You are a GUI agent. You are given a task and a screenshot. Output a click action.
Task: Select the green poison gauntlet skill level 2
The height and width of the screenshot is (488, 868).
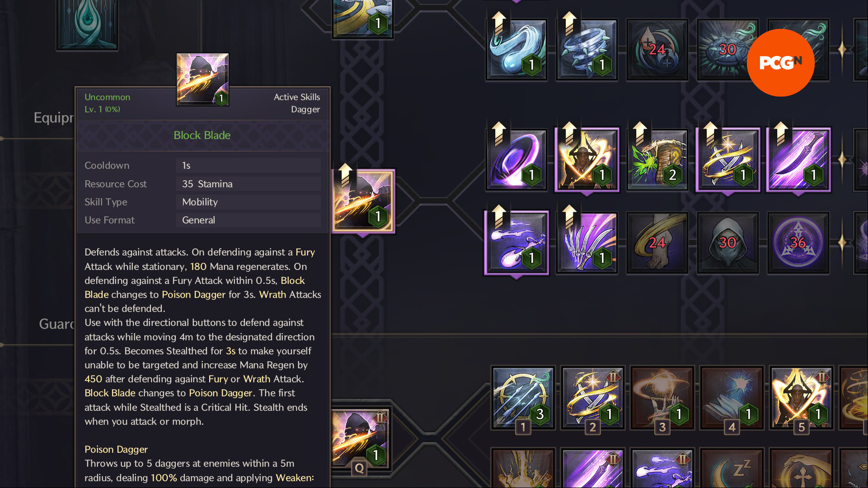pyautogui.click(x=657, y=160)
